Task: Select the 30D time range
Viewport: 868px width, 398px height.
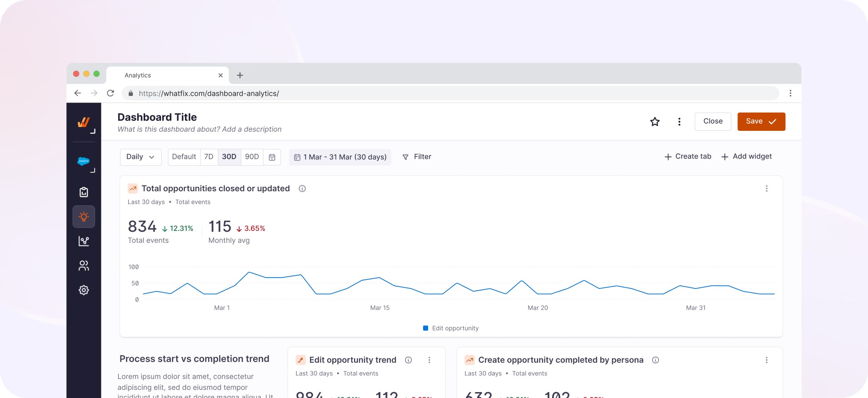Action: pos(229,157)
